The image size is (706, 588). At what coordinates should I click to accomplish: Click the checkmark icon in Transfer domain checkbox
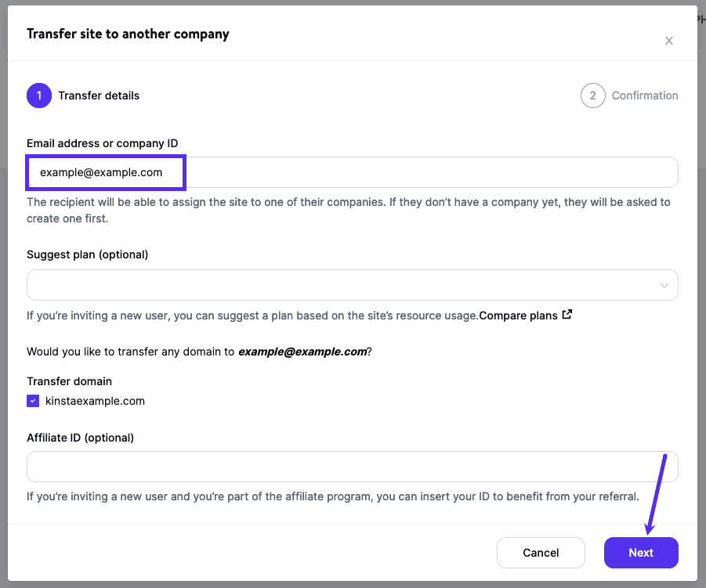coord(33,400)
